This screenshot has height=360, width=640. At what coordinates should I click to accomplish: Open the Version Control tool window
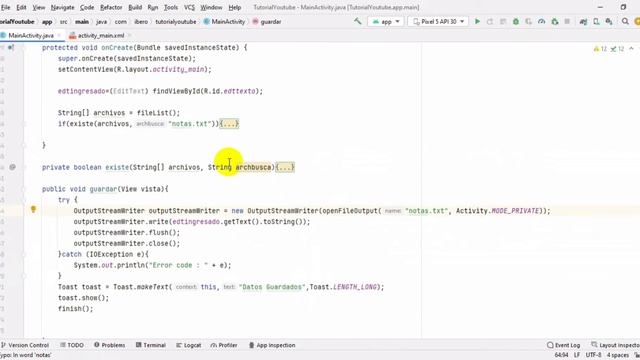pos(25,345)
